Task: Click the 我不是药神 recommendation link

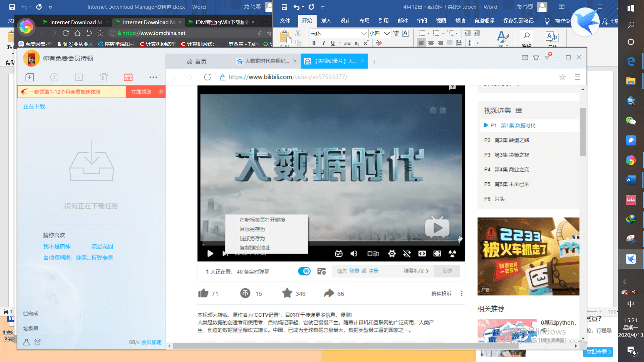Action: pos(57,247)
